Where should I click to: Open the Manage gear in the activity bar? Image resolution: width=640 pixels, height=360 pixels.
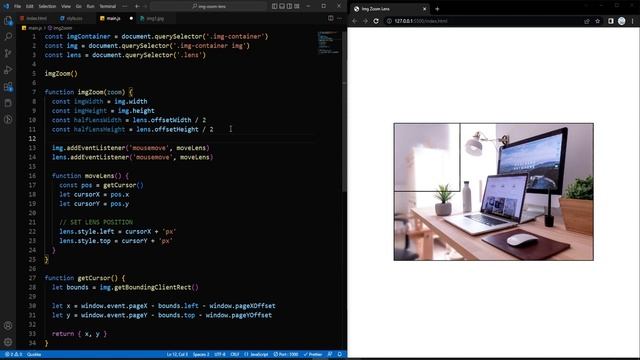[x=8, y=342]
